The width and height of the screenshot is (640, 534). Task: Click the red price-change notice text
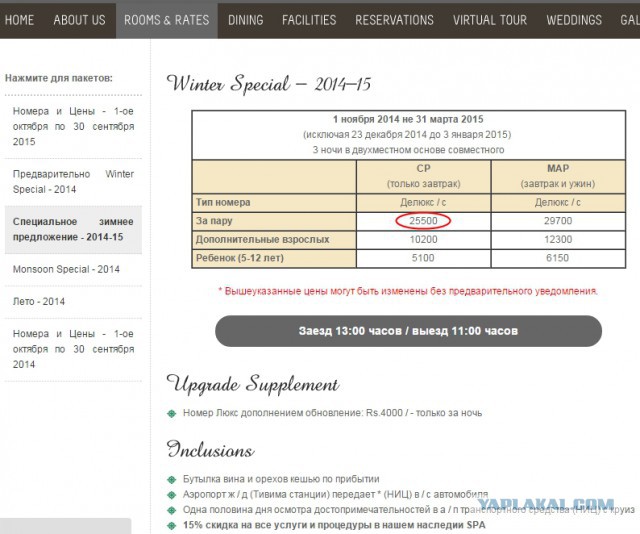[408, 291]
